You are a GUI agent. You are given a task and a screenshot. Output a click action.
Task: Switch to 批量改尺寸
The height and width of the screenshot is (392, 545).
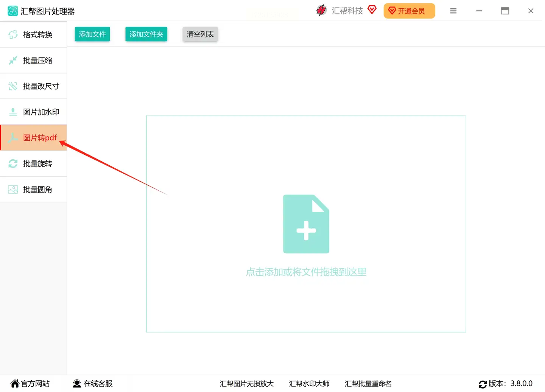(x=33, y=86)
